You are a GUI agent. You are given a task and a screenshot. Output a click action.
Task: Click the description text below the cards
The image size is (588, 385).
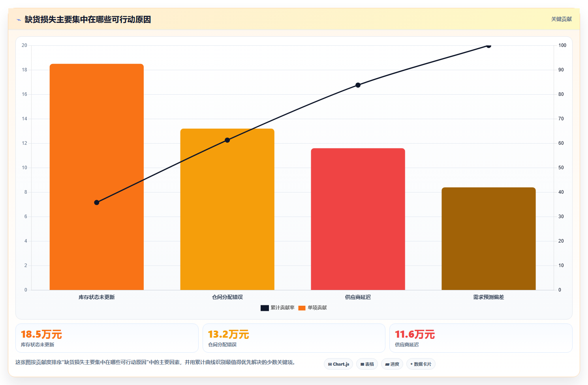[155, 362]
